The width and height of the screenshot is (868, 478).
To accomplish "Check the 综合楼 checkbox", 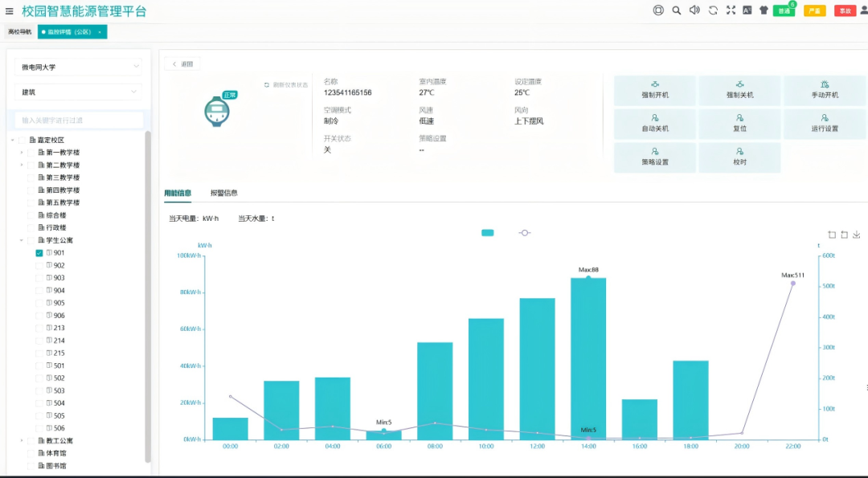I will point(31,215).
